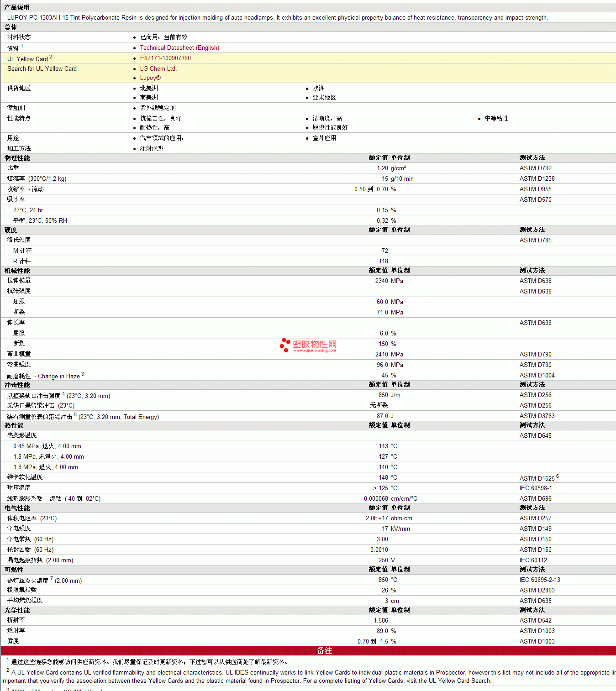This screenshot has width=616, height=691.
Task: Click the 硬度 section header
Action: [x=11, y=230]
